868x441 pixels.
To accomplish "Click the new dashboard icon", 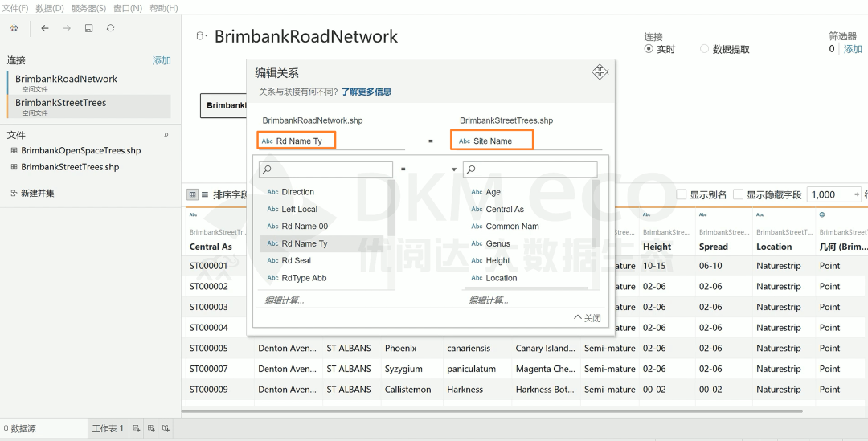I will [x=150, y=429].
